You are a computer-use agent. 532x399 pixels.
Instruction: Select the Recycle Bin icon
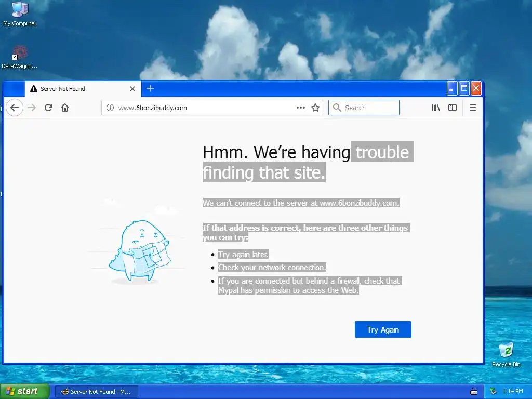pos(506,355)
